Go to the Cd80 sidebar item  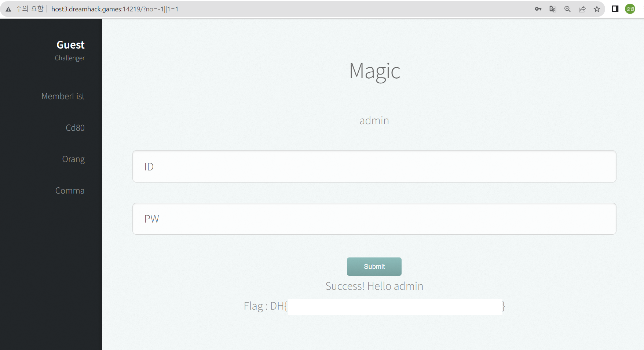click(x=75, y=128)
